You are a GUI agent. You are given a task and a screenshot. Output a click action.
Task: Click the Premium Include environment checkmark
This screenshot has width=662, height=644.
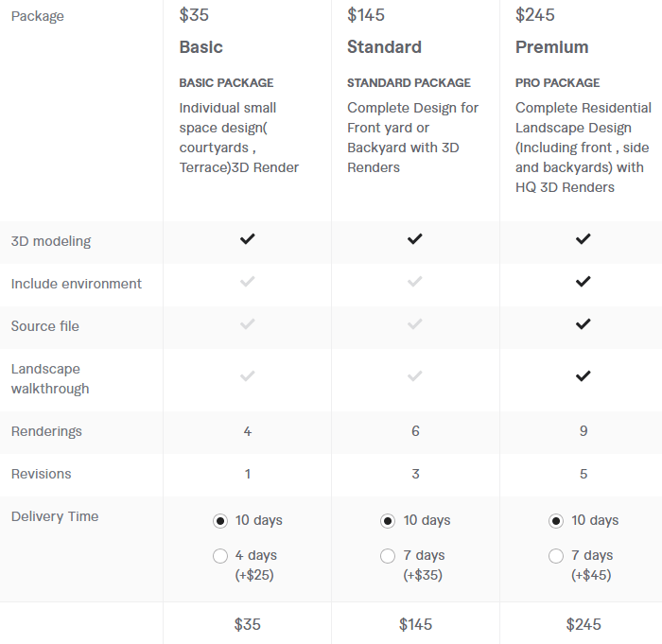[x=584, y=282]
